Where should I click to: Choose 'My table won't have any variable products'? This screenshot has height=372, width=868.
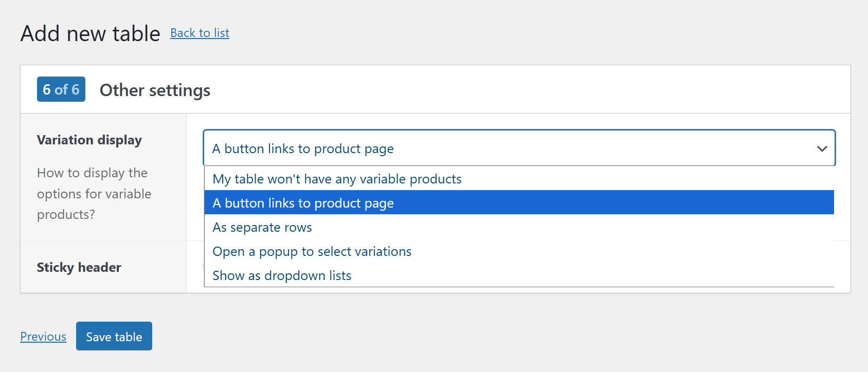(337, 179)
